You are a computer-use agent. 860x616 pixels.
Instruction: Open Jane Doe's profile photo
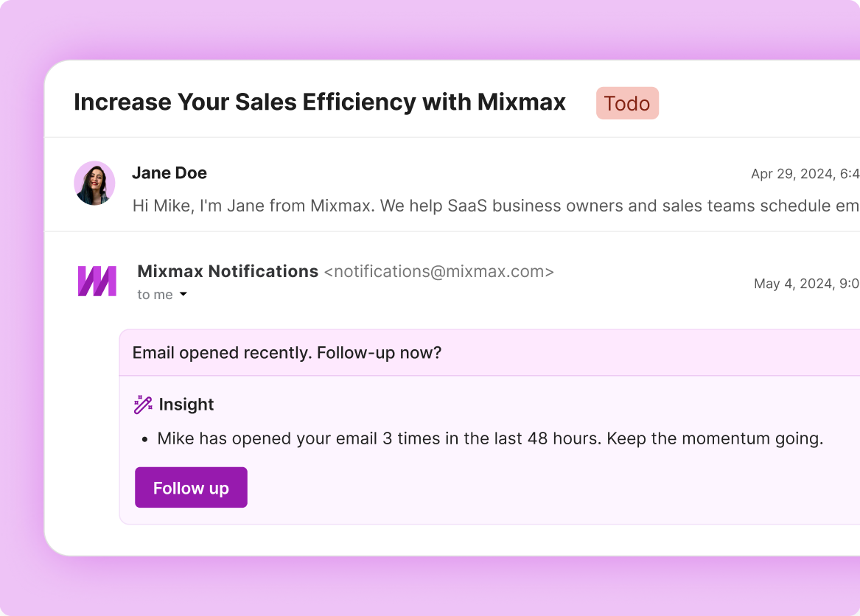(x=94, y=183)
